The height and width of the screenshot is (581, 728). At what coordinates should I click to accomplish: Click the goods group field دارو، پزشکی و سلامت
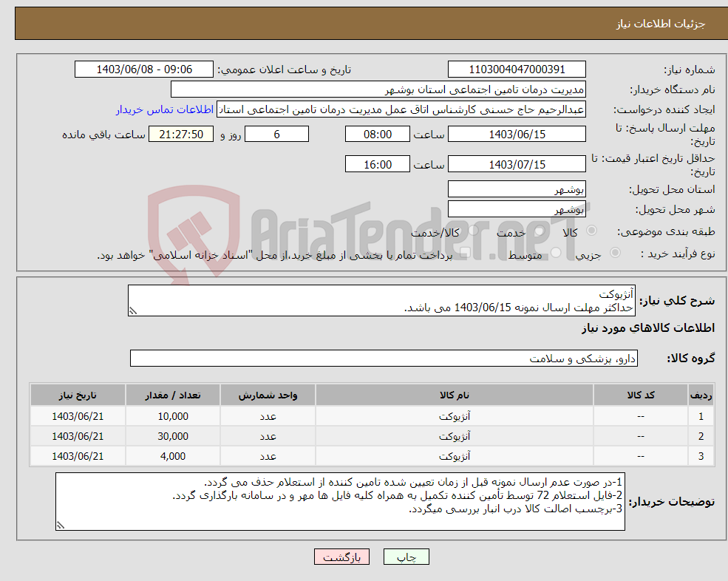pos(384,358)
